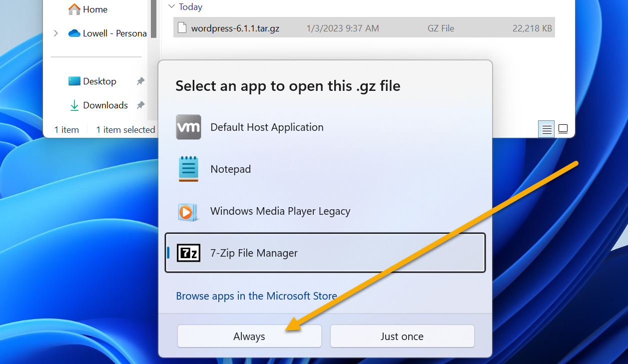
Task: Click the Desktop folder icon in the sidebar
Action: pos(75,81)
